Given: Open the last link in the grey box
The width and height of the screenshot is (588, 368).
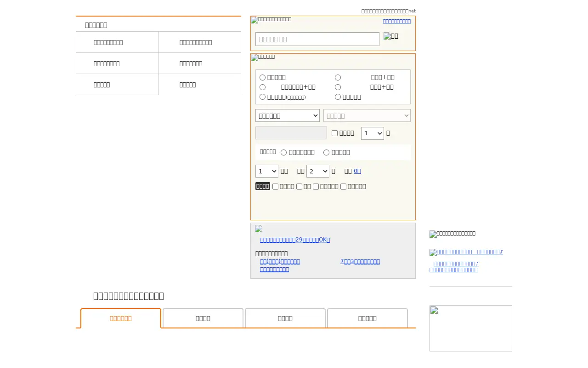Looking at the screenshot, I should tap(275, 269).
